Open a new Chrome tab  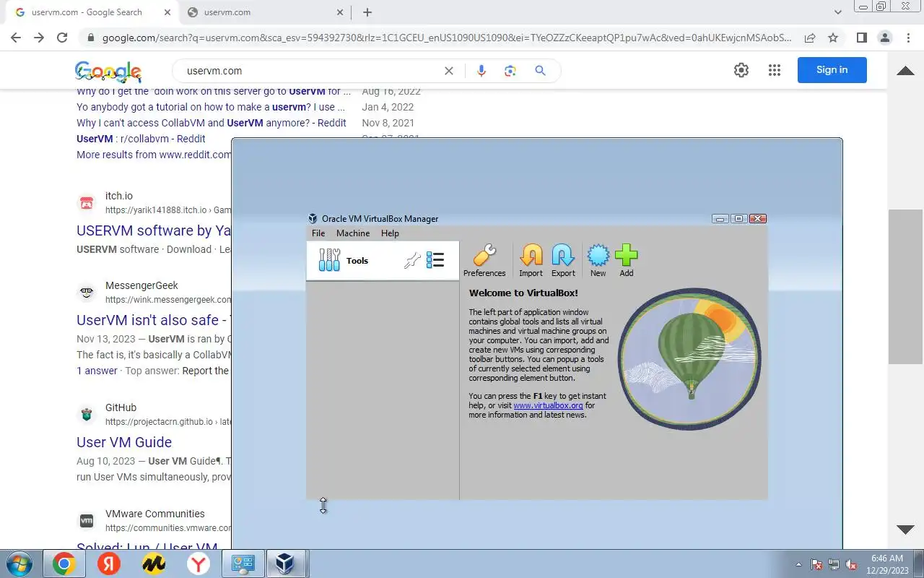point(367,12)
